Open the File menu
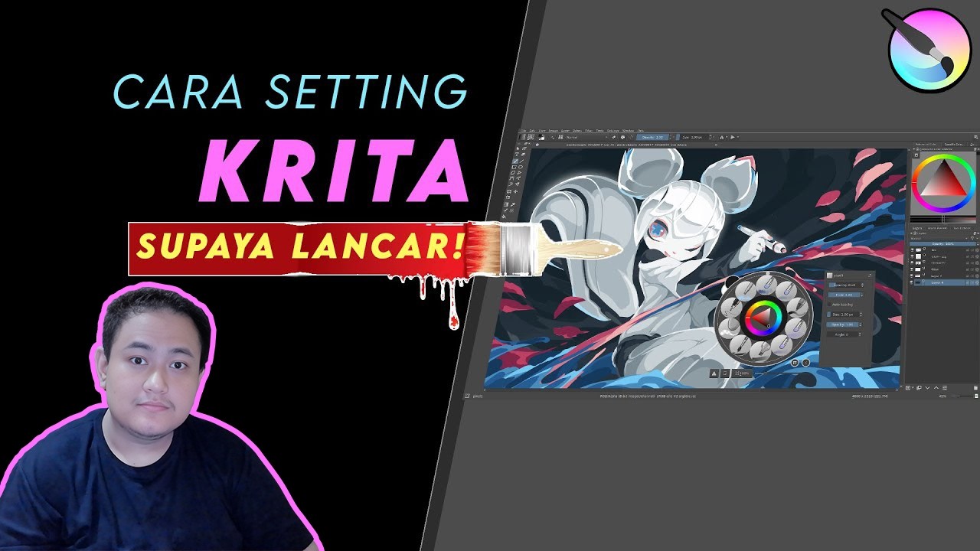The image size is (980, 551). 524,130
